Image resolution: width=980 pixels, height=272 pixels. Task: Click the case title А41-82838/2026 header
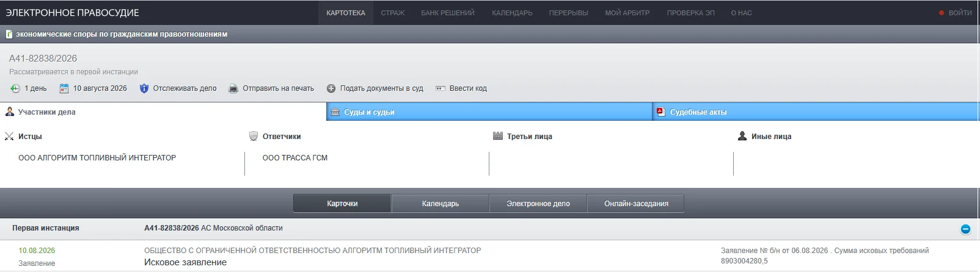43,59
